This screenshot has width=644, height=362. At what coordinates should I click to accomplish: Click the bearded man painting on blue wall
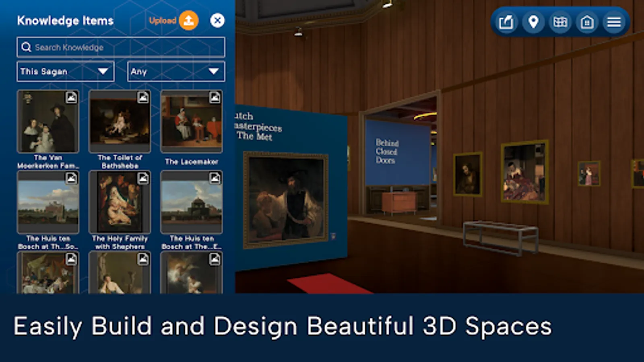pos(286,200)
